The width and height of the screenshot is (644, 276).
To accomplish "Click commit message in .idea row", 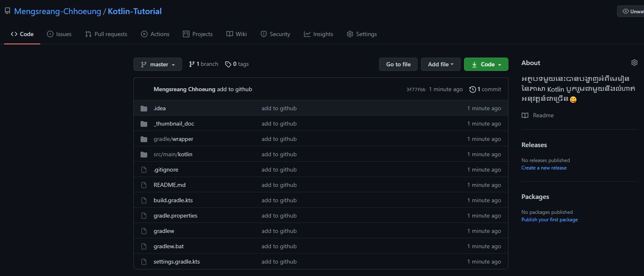I will tap(279, 108).
